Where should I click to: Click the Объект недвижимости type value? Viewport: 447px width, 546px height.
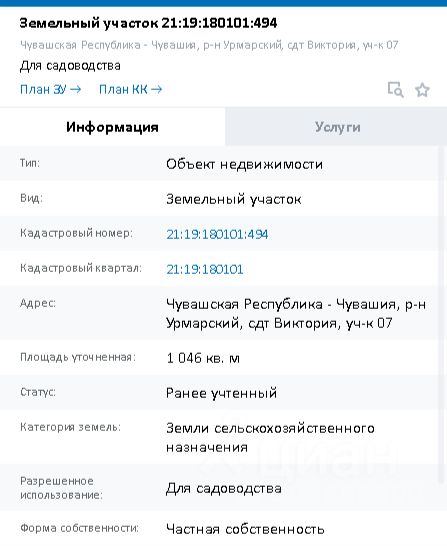pyautogui.click(x=244, y=164)
